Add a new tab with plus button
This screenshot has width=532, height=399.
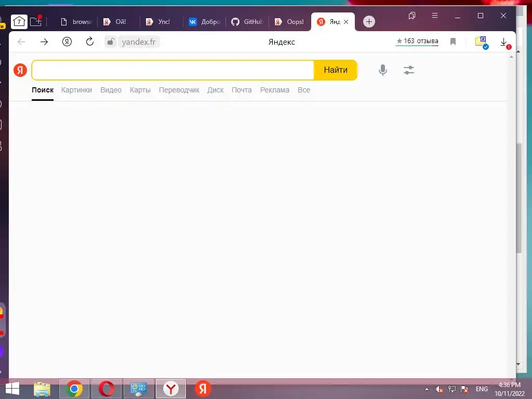(x=369, y=22)
